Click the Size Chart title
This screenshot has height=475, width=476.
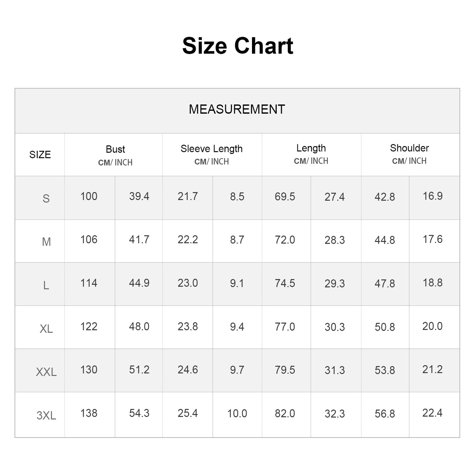point(238,45)
